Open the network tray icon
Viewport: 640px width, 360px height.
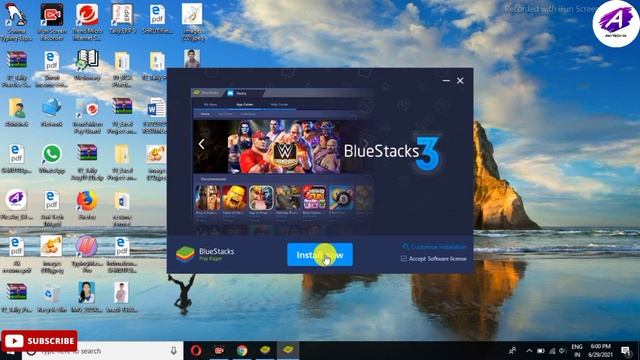tap(552, 351)
